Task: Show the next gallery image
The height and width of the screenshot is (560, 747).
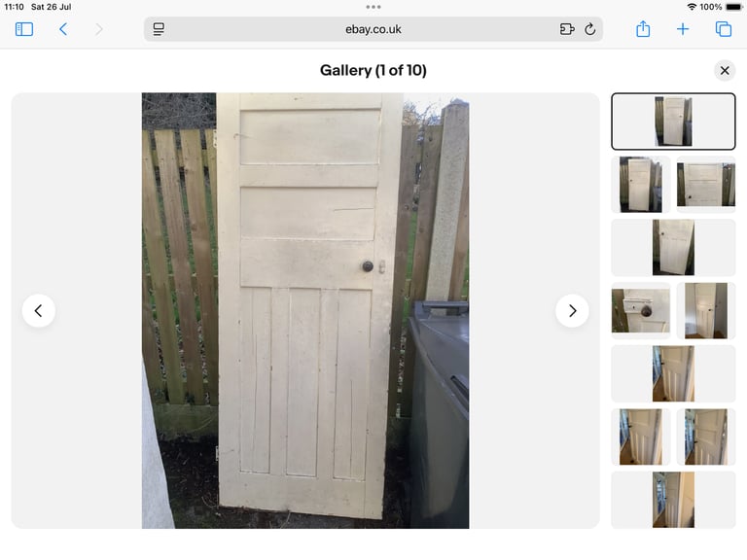Action: point(572,311)
